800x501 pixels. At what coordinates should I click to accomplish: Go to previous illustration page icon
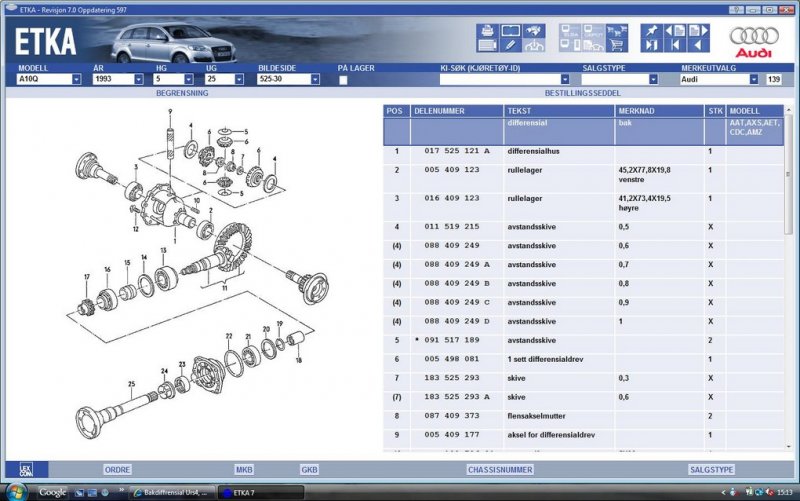[675, 31]
